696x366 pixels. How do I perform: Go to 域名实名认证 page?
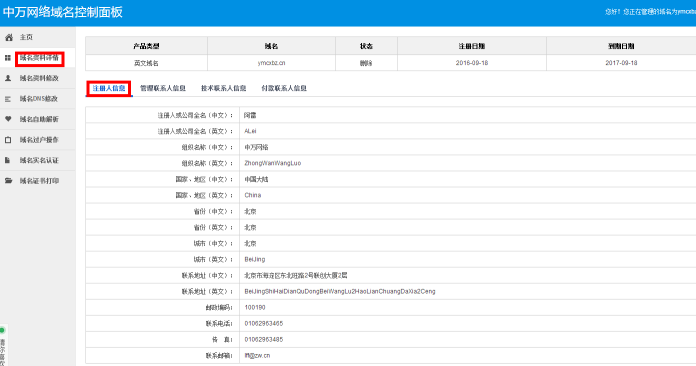[39, 160]
